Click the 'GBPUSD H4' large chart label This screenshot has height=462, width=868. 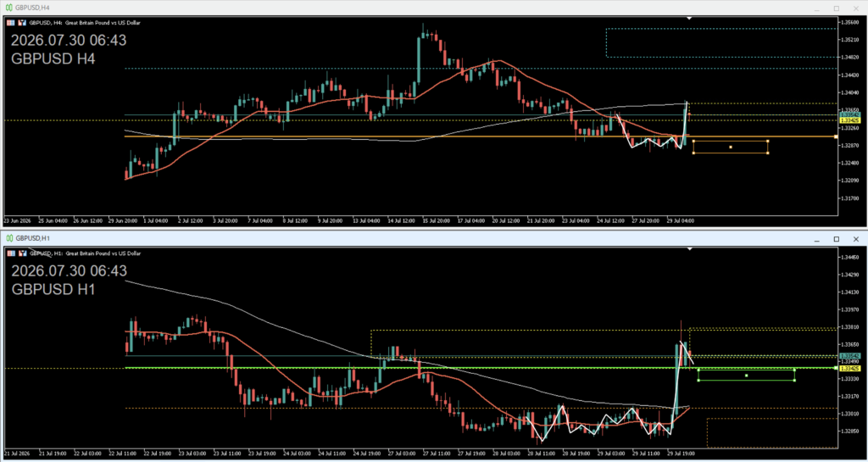pyautogui.click(x=53, y=58)
